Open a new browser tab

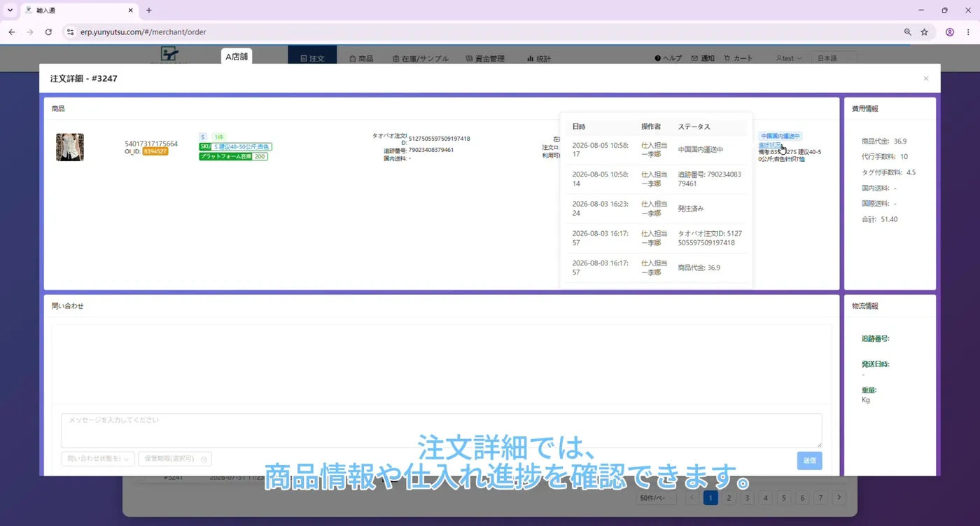(x=149, y=11)
